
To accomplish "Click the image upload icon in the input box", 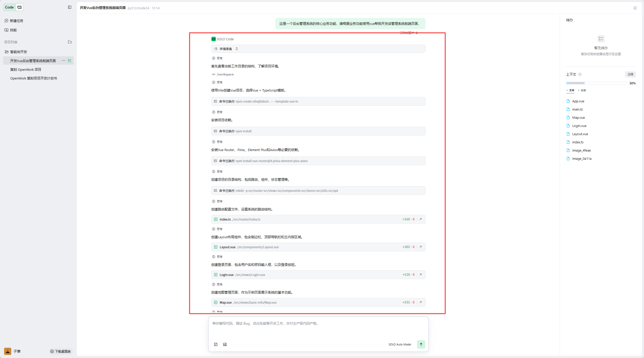I will (225, 344).
